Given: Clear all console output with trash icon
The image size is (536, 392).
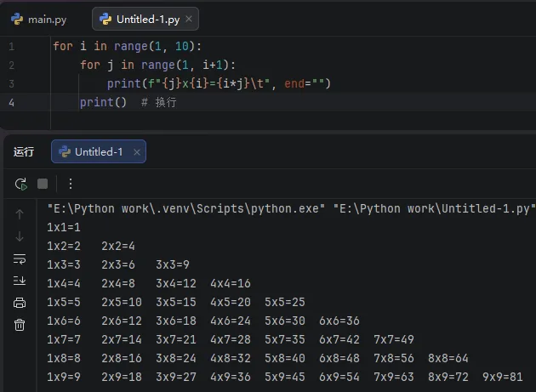Looking at the screenshot, I should pos(20,325).
